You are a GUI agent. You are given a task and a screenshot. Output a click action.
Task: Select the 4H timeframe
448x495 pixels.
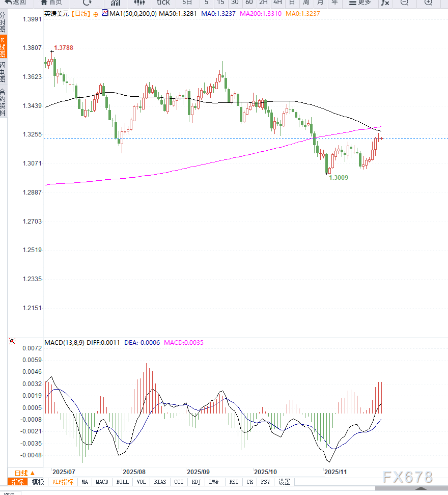click(x=277, y=3)
